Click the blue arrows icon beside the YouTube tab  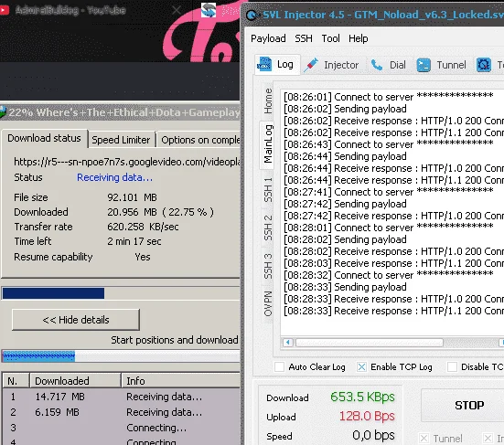[x=209, y=10]
